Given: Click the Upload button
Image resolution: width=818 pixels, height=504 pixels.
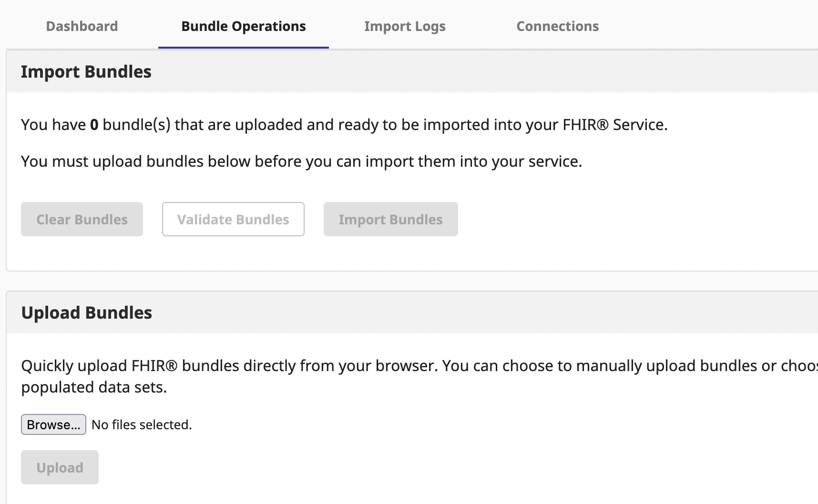Looking at the screenshot, I should coord(60,467).
